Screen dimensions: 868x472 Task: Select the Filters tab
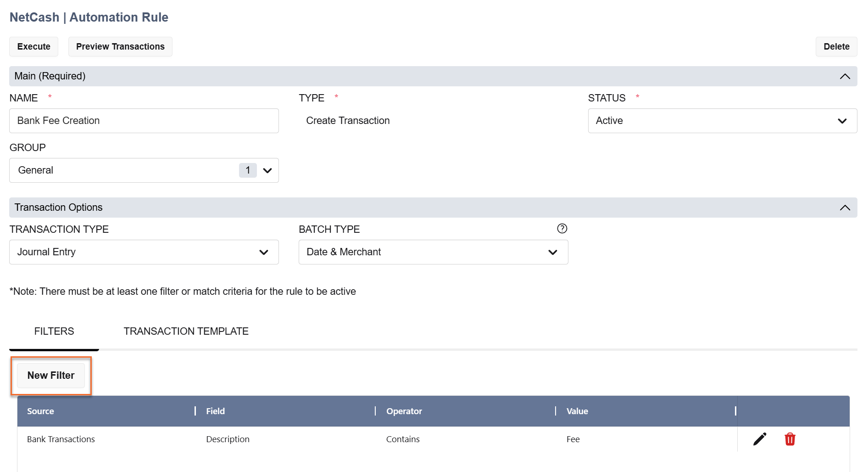pyautogui.click(x=54, y=331)
